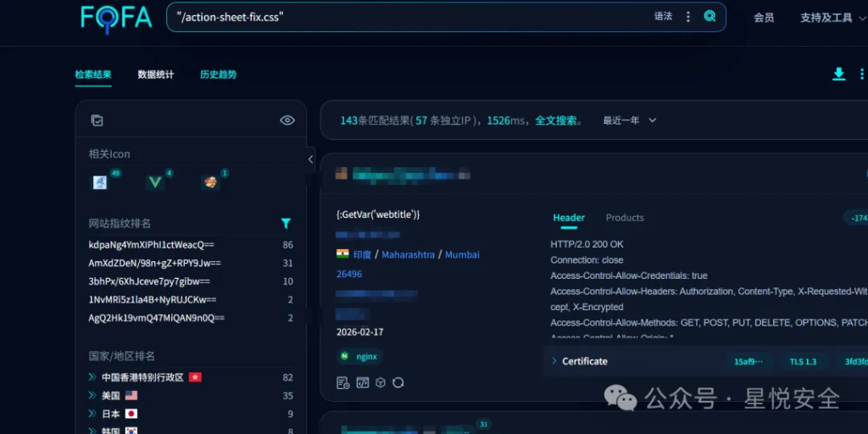Switch to the 数据统计 tab
868x434 pixels.
156,75
